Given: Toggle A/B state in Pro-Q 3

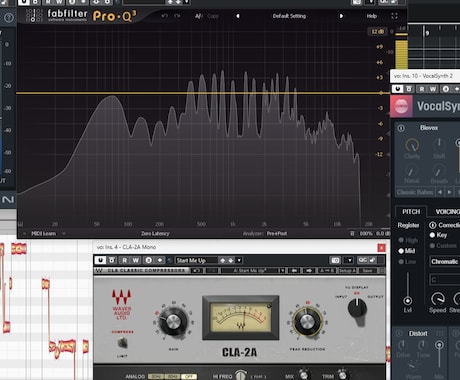Looking at the screenshot, I should click(x=199, y=16).
